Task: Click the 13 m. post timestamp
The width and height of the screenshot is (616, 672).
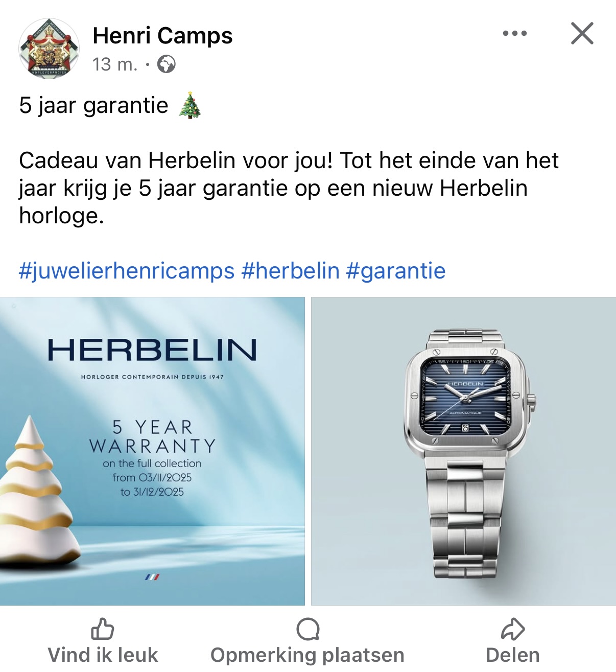Action: click(x=115, y=64)
